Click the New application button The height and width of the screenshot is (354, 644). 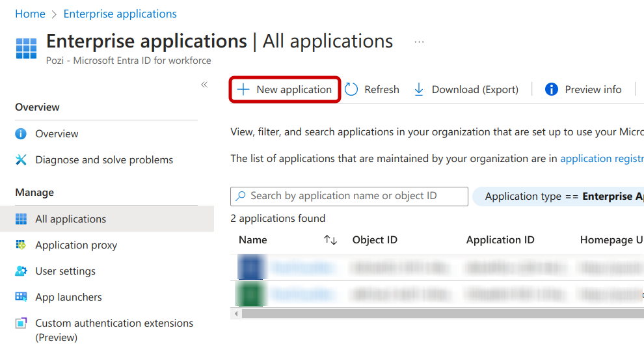tap(285, 89)
